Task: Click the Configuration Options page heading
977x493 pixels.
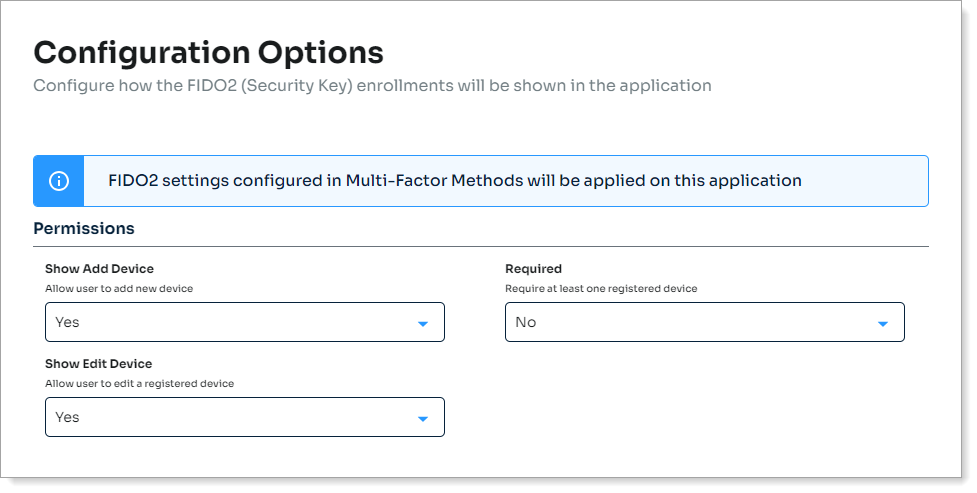Action: (208, 52)
